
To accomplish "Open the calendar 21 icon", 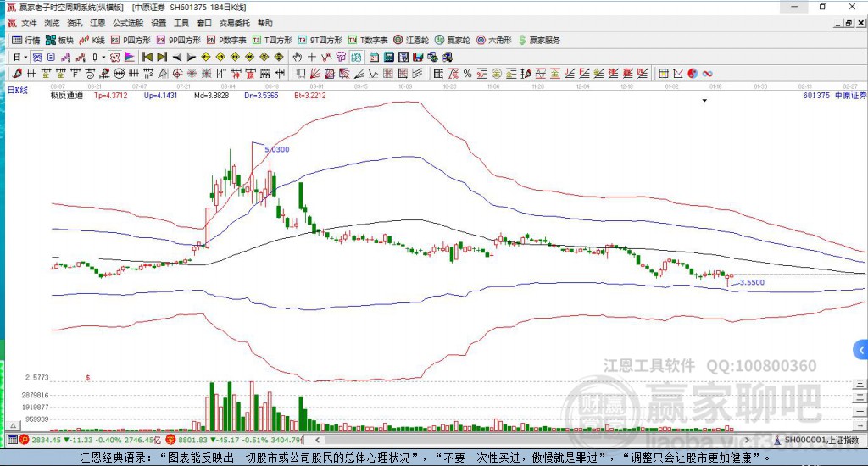I will 374,57.
